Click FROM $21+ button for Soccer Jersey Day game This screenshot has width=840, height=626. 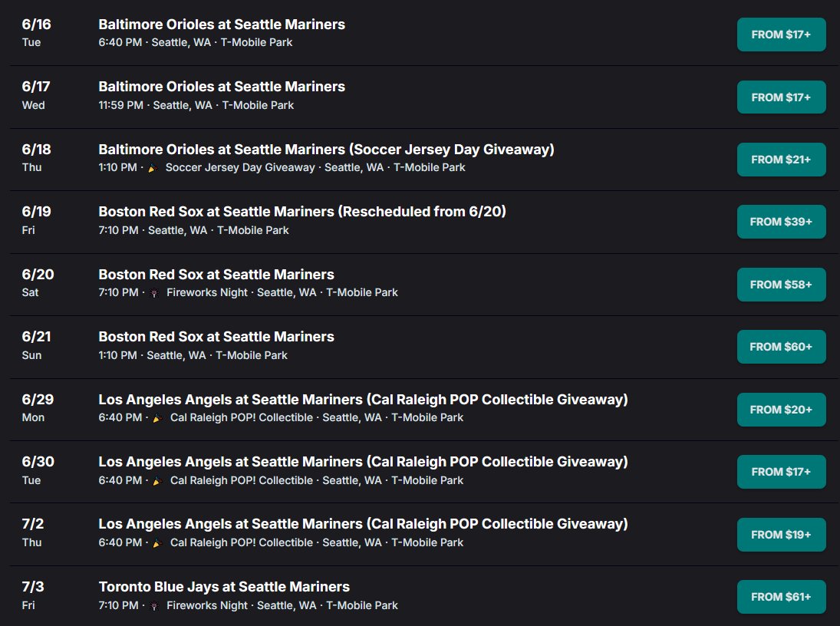point(781,159)
